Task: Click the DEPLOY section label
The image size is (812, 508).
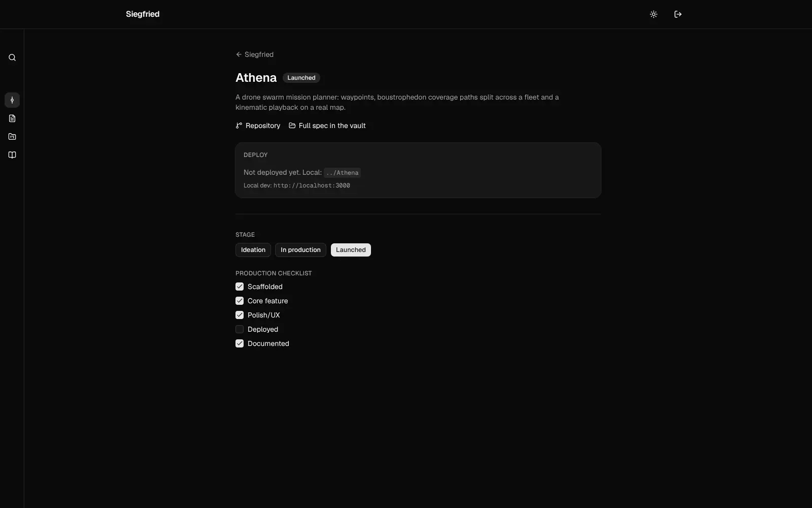Action: 255,155
